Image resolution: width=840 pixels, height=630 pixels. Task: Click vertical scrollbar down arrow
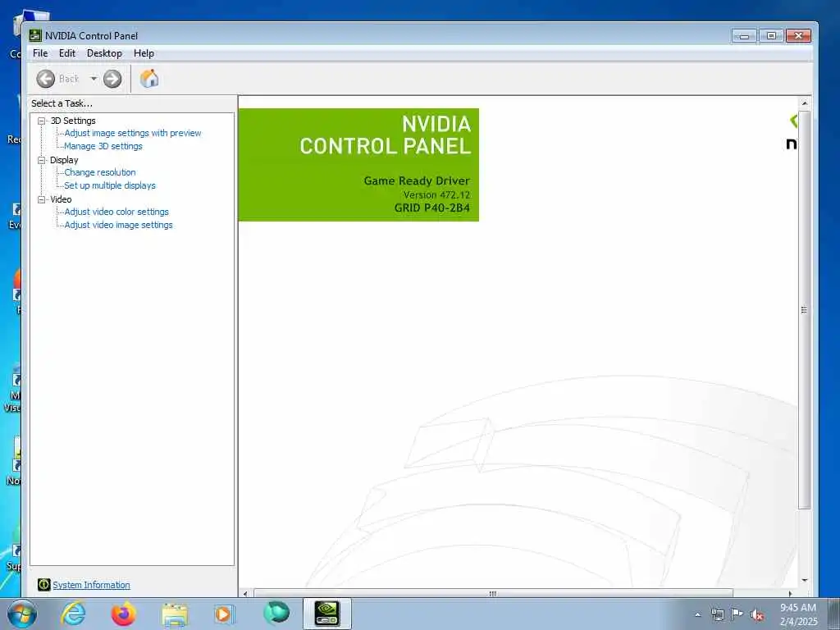point(804,580)
